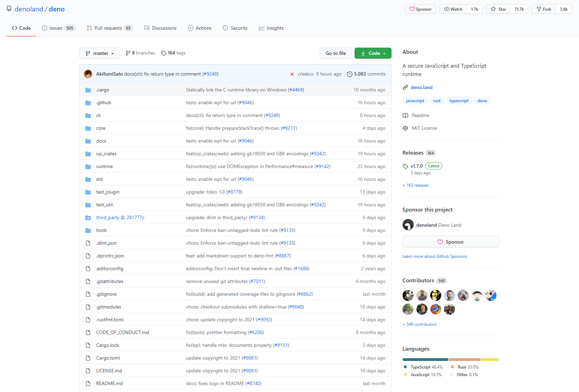Screen dimensions: 579x392
Task: Click the AkifumiSato avatar in the commit bar
Action: (x=88, y=74)
